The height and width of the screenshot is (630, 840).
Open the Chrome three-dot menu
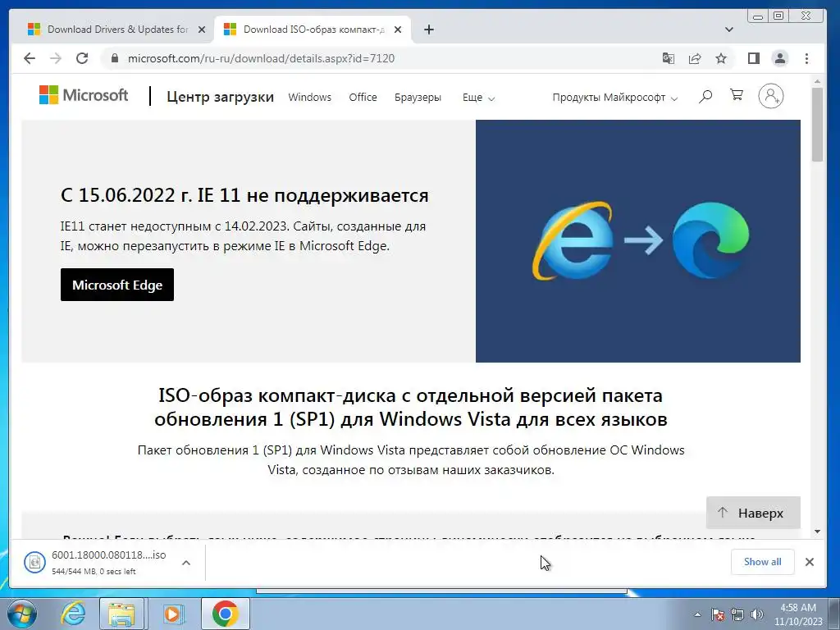pos(807,58)
